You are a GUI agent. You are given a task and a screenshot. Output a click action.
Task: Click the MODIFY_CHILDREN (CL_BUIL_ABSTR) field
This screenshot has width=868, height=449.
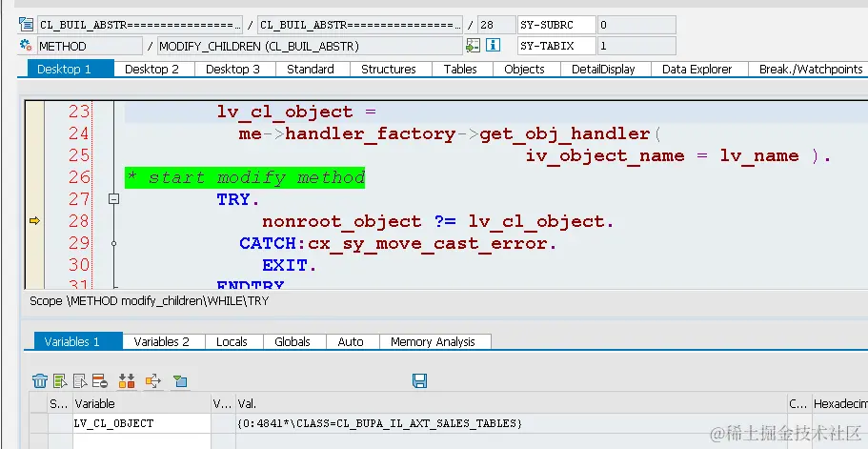[x=310, y=46]
